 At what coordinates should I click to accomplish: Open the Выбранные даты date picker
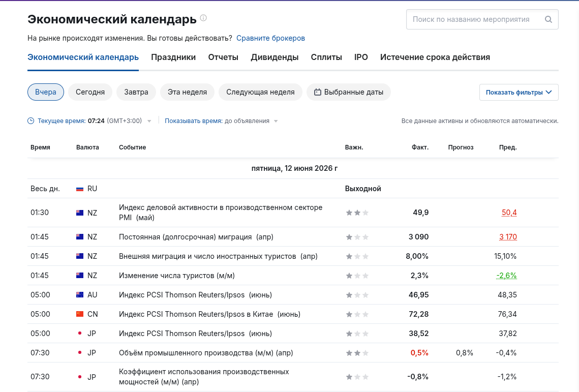coord(349,92)
